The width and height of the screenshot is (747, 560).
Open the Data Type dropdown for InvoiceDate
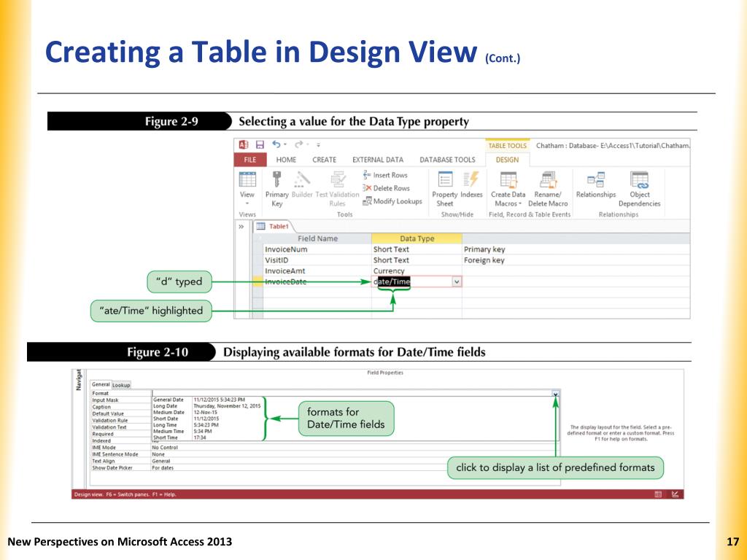pyautogui.click(x=457, y=281)
